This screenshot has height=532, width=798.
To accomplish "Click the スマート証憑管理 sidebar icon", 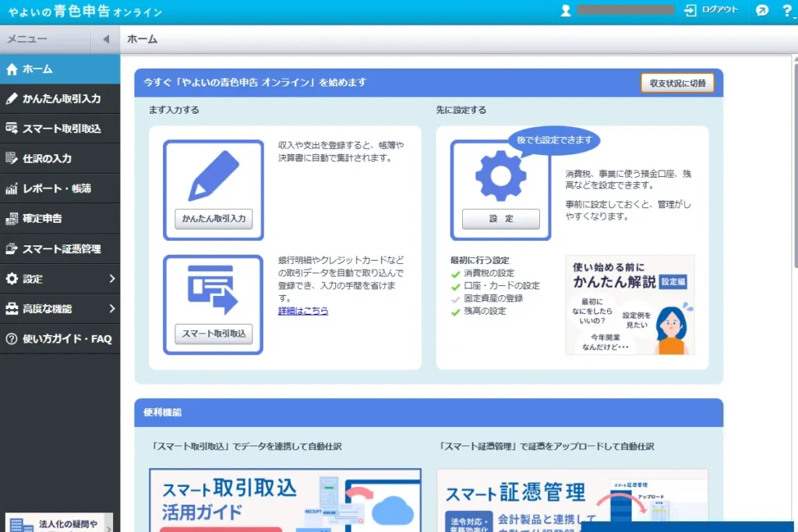I will click(12, 248).
